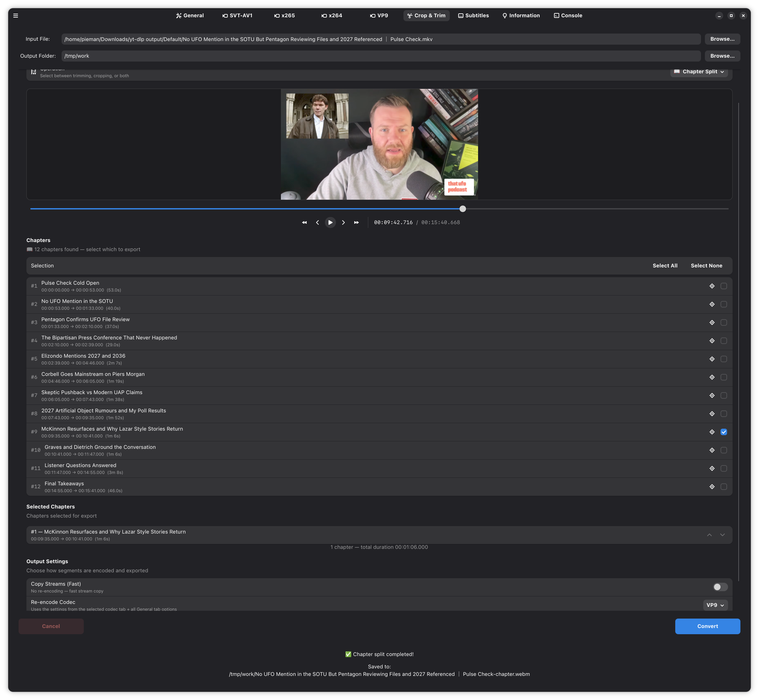Seek to Final Takeaways chapter via target icon
Image resolution: width=759 pixels, height=700 pixels.
coord(712,487)
